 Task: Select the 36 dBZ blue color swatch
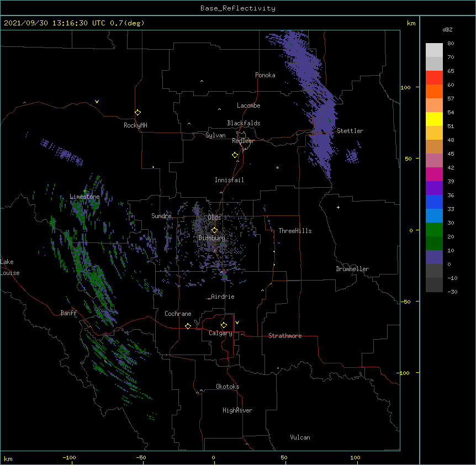434,202
